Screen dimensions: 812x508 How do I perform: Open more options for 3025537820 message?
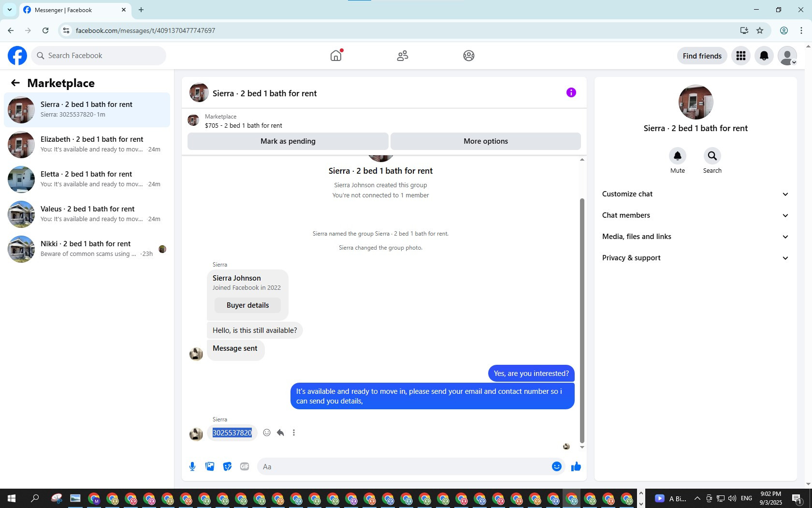pyautogui.click(x=294, y=433)
